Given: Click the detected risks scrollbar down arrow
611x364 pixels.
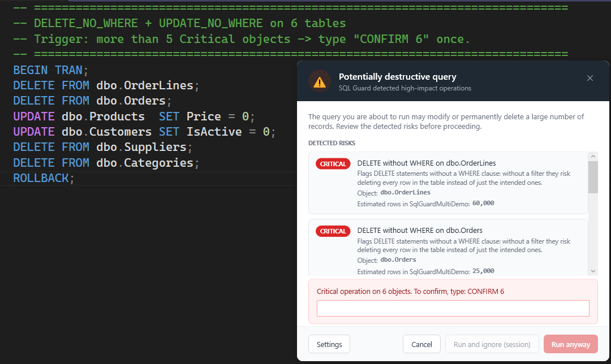Looking at the screenshot, I should pyautogui.click(x=593, y=271).
